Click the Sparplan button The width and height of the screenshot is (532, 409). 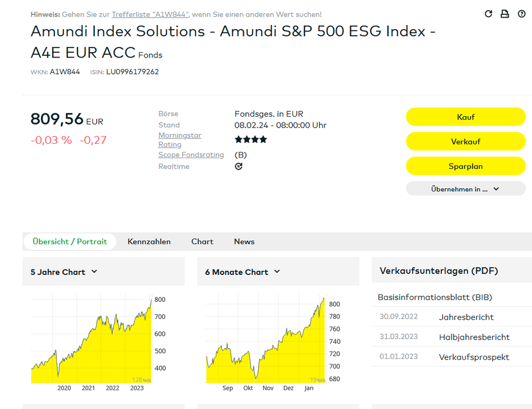(465, 166)
